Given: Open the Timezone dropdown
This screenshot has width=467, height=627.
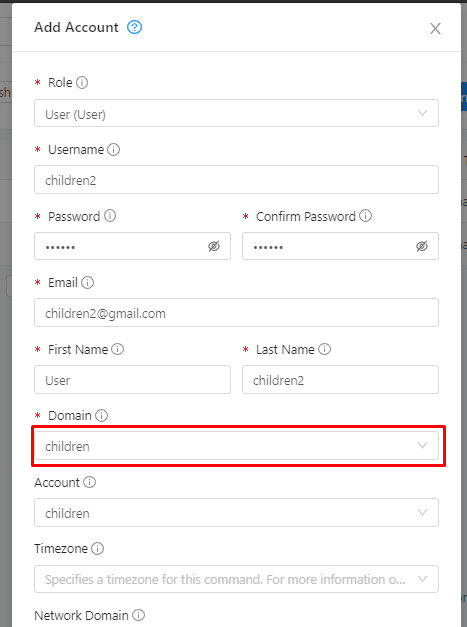Looking at the screenshot, I should coord(236,579).
